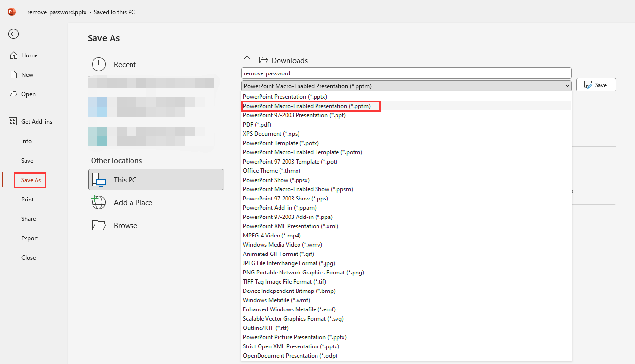Choose PowerPoint Macro-Enabled Template (*.potm)
Image resolution: width=635 pixels, height=364 pixels.
406,152
